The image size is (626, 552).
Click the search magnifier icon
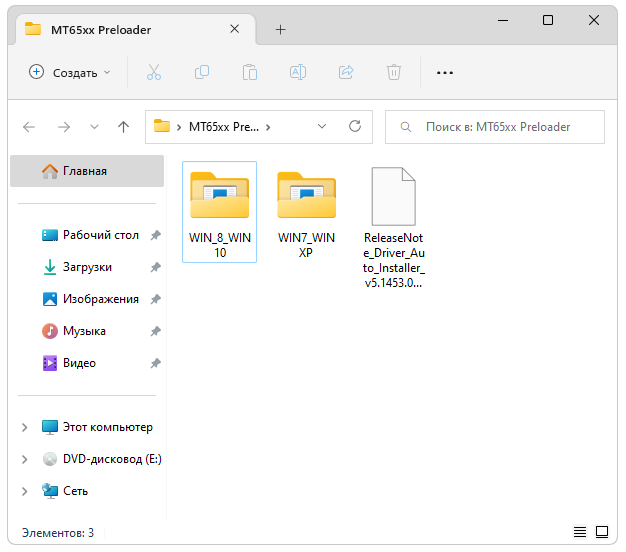coord(406,127)
